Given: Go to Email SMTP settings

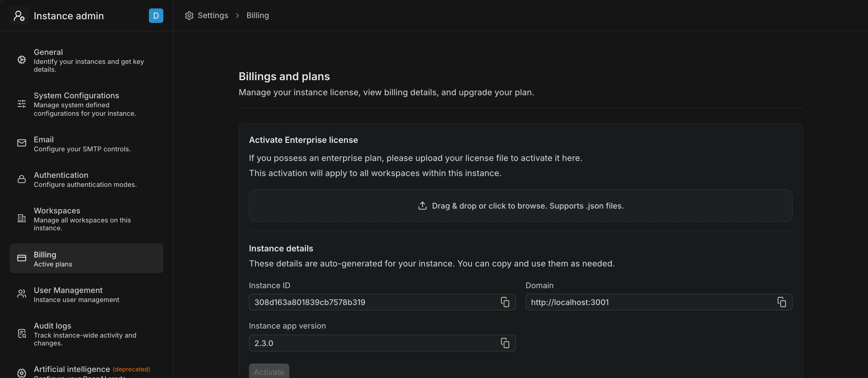Looking at the screenshot, I should click(x=86, y=144).
